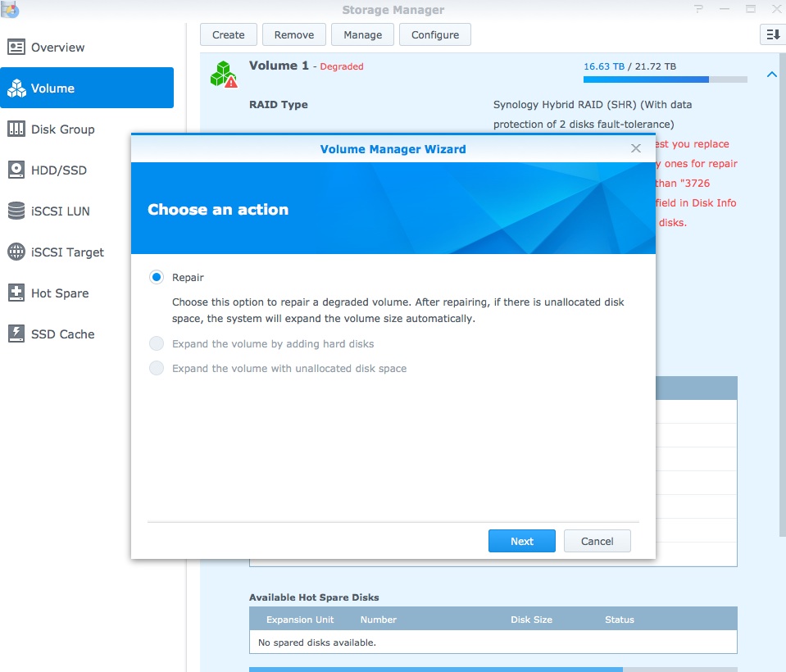Click the Manage button
This screenshot has height=672, width=786.
tap(362, 34)
